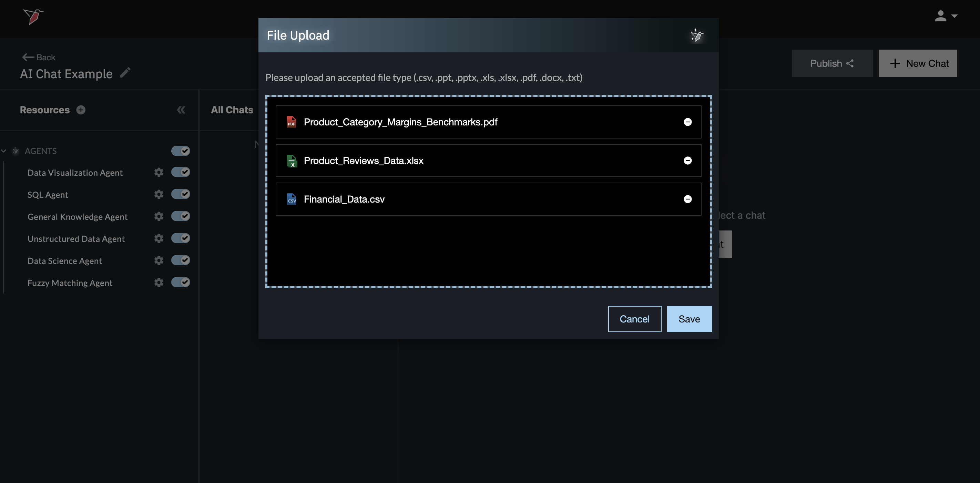980x483 pixels.
Task: Cancel the file upload dialog
Action: pyautogui.click(x=634, y=319)
